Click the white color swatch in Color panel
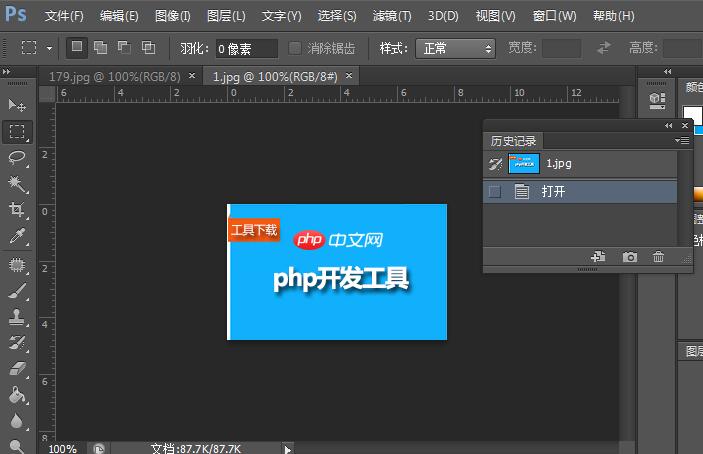703x454 pixels. click(x=692, y=115)
